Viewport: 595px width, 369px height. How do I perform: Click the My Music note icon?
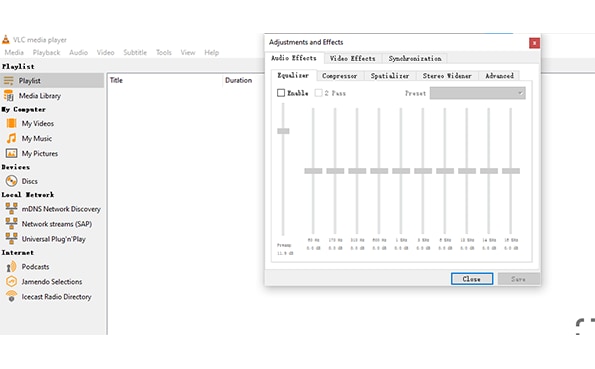point(11,138)
